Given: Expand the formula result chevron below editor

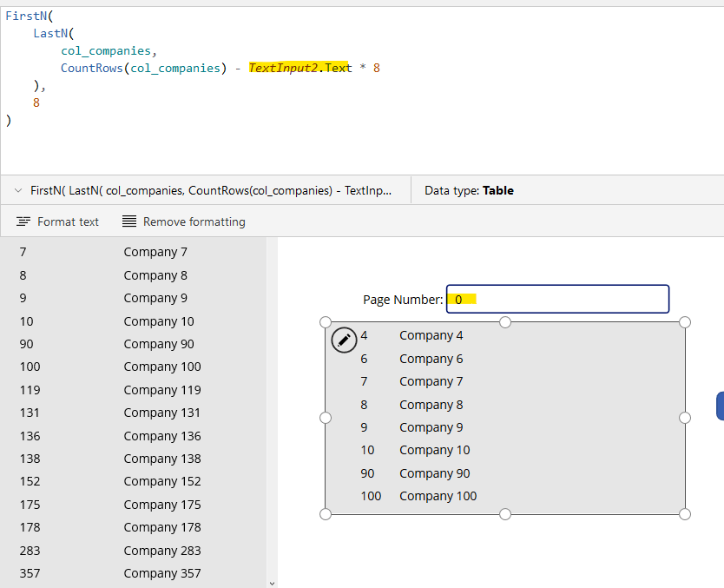Looking at the screenshot, I should (x=18, y=190).
